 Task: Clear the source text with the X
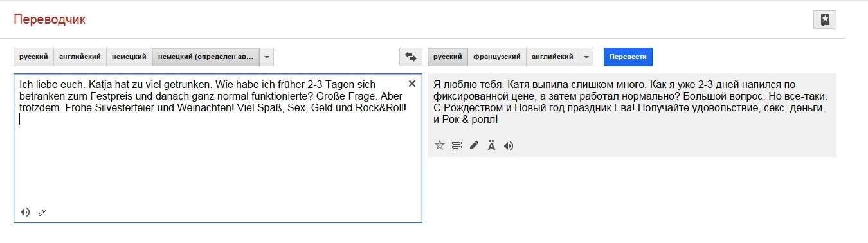click(x=412, y=84)
